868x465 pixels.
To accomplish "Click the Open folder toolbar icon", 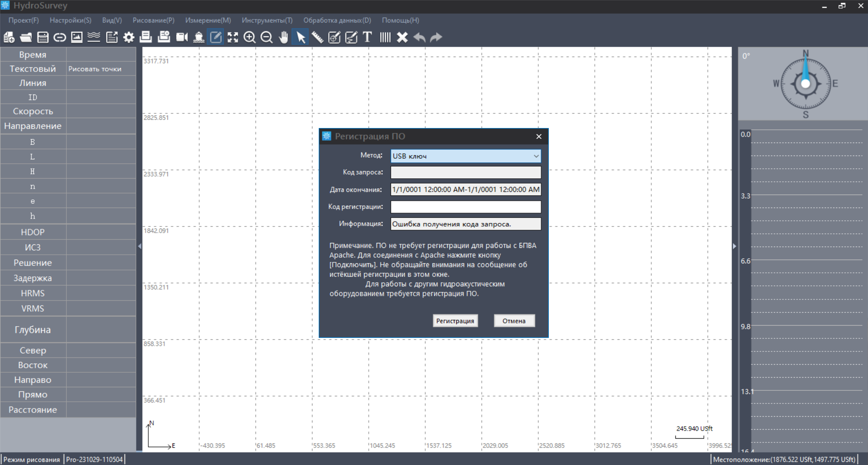I will [26, 37].
